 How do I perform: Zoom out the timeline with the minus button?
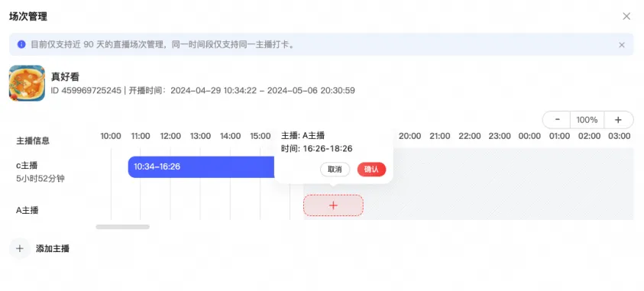558,120
